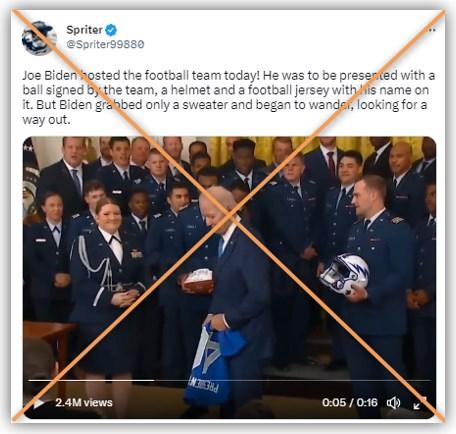
Task: Expand the video with the fullscreen arrow icon
Action: click(x=420, y=403)
